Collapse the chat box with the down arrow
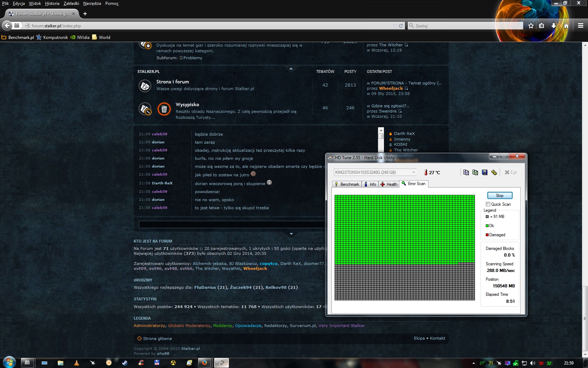Screen dimensions: 588x368 (291, 234)
